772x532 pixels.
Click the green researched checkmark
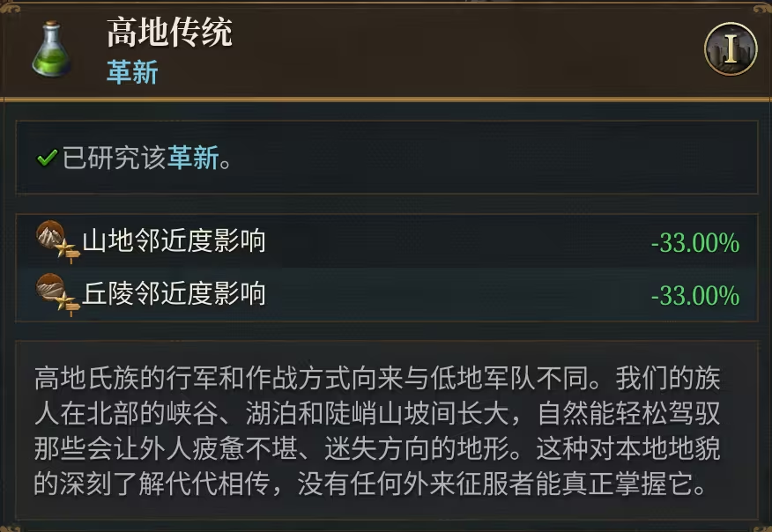47,160
